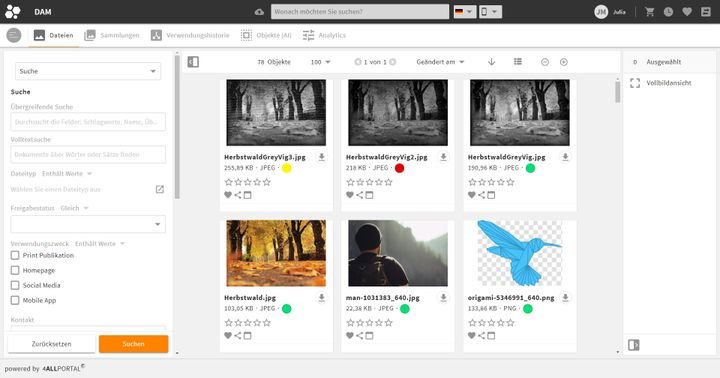The image size is (720, 378).
Task: Switch to Objekte (AI) tab
Action: [266, 35]
